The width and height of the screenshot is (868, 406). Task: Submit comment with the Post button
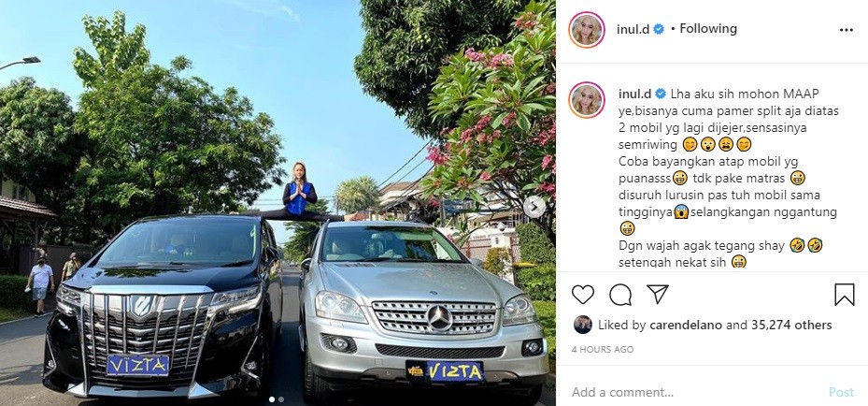tap(841, 392)
